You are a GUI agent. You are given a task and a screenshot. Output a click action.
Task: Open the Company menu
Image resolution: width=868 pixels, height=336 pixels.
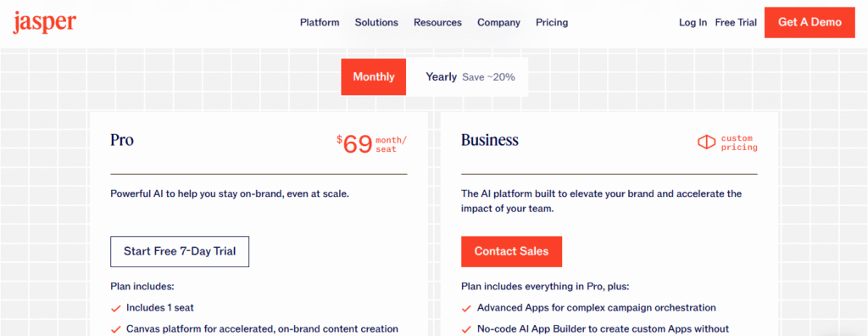click(498, 23)
